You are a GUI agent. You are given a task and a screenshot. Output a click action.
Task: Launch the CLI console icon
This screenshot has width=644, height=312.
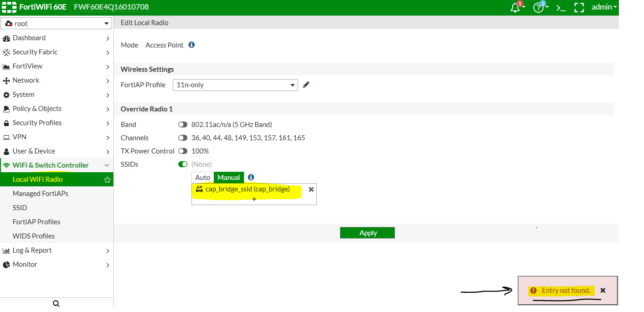561,8
